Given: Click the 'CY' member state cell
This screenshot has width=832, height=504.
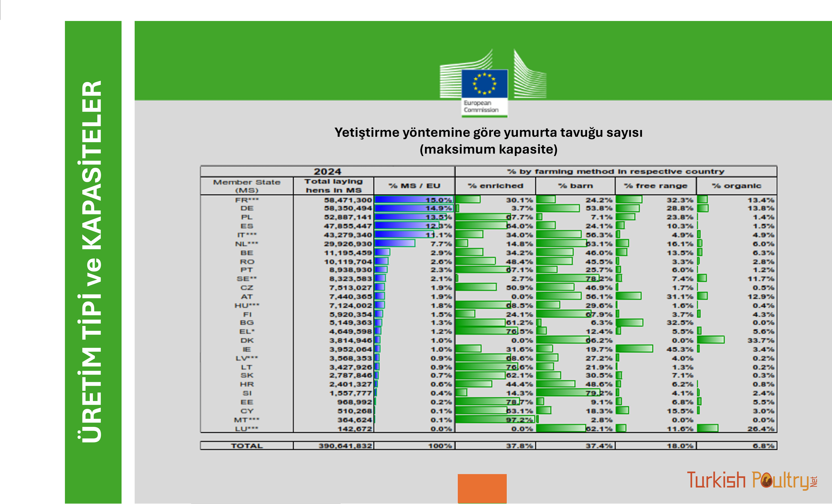Looking at the screenshot, I should pos(247,411).
